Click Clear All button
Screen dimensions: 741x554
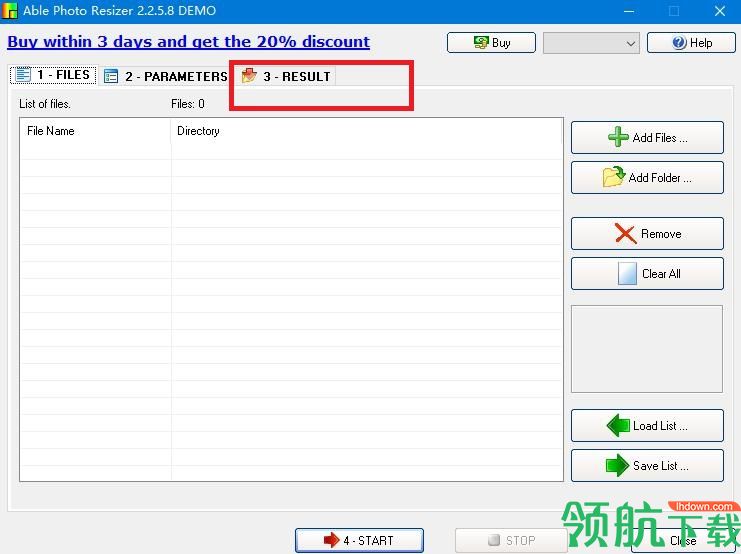click(x=647, y=273)
